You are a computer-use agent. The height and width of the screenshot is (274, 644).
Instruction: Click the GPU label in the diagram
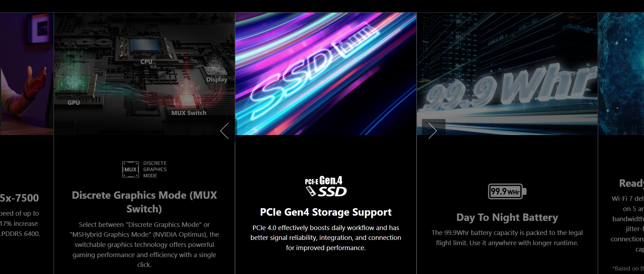point(74,103)
